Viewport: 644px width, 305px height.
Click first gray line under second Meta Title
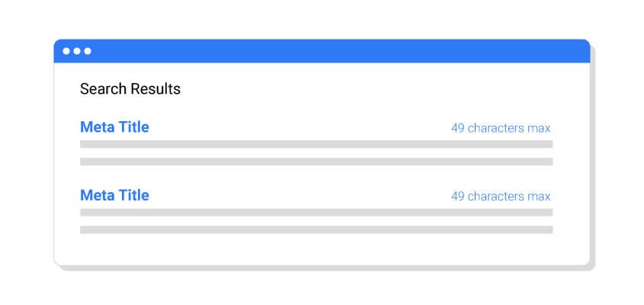coord(316,212)
